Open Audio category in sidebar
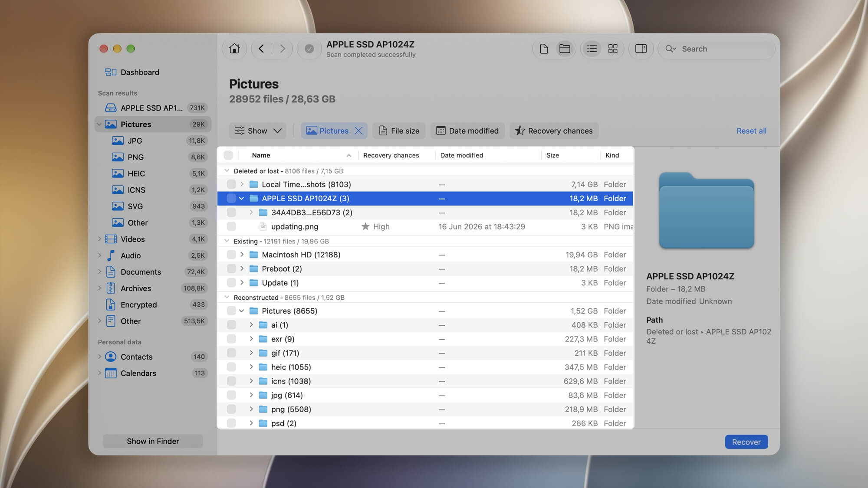 pyautogui.click(x=153, y=255)
